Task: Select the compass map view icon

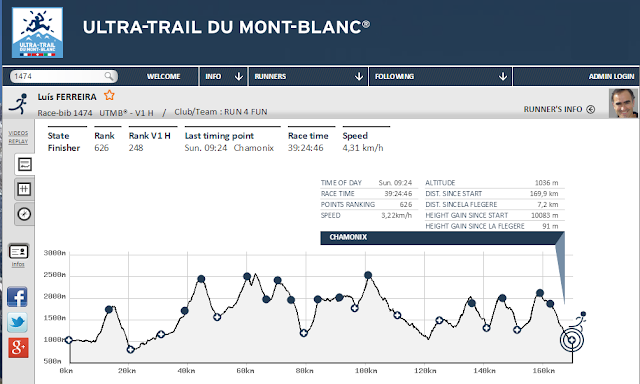Action: click(x=24, y=214)
